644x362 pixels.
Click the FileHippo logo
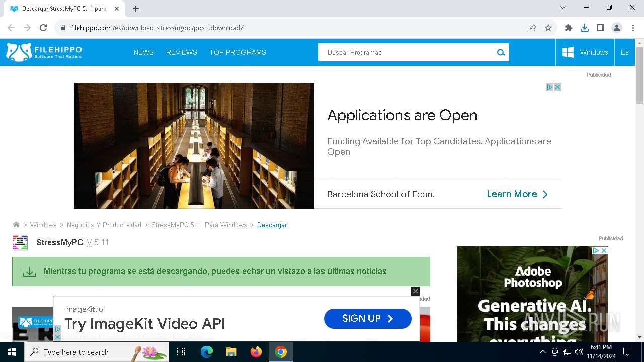click(44, 52)
